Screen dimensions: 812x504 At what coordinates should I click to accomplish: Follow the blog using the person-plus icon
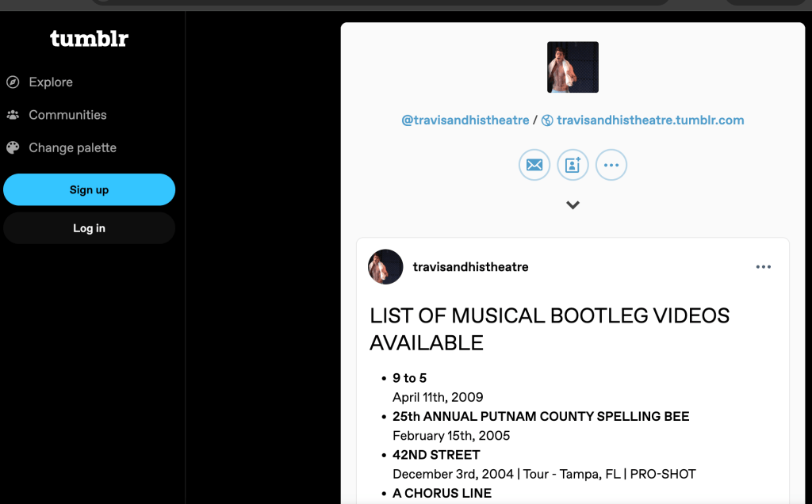point(573,165)
